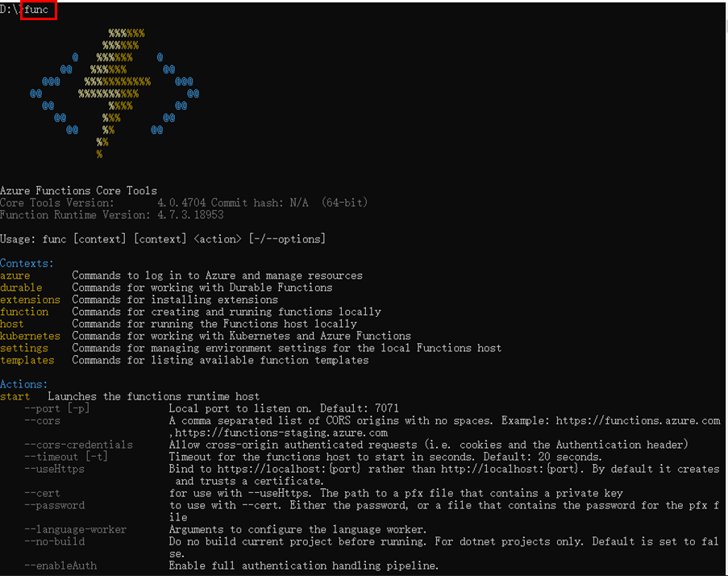The width and height of the screenshot is (728, 576).
Task: Click 'Local port to listen on' description
Action: 284,408
